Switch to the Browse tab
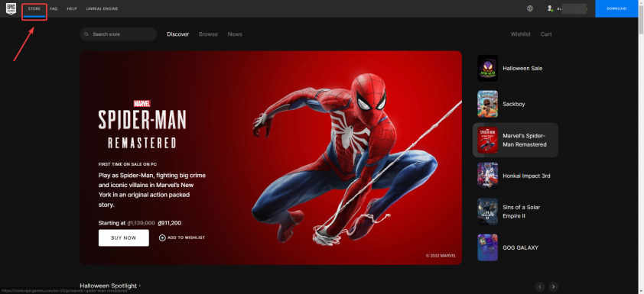644x294 pixels. click(x=208, y=34)
